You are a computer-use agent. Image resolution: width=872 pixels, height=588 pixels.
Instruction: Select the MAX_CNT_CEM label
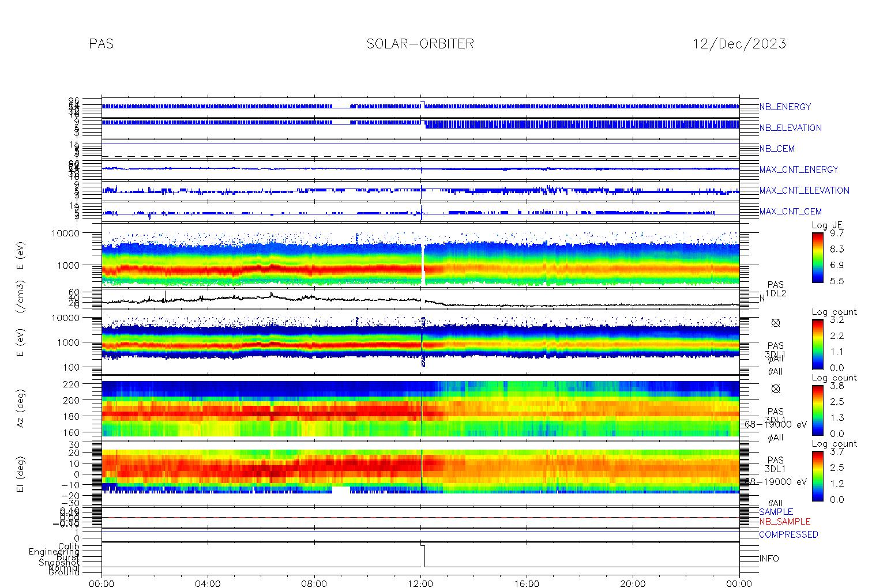point(790,212)
